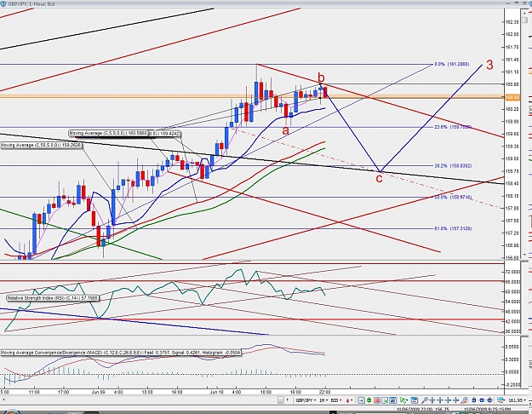This screenshot has height=414, width=532.
Task: Click the 'Jun 09' date on time axis
Action: [99, 392]
